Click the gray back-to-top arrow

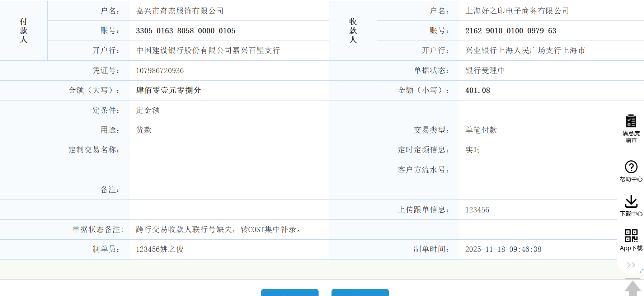[x=633, y=288]
